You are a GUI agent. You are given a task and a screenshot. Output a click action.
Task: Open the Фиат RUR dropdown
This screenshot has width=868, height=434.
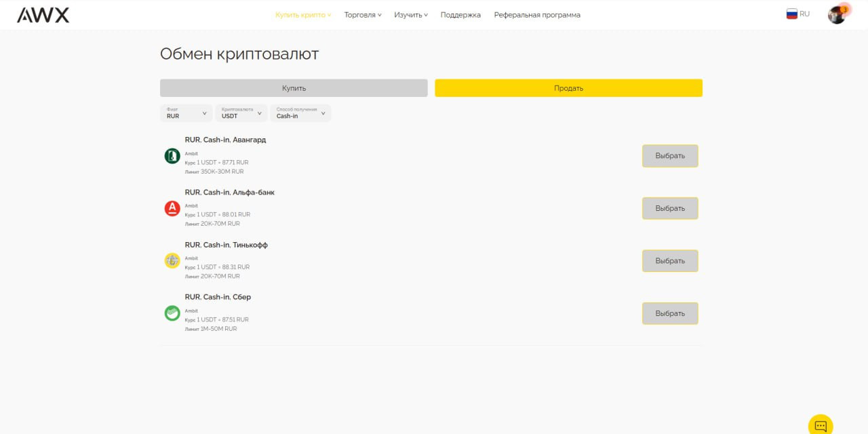pyautogui.click(x=186, y=113)
